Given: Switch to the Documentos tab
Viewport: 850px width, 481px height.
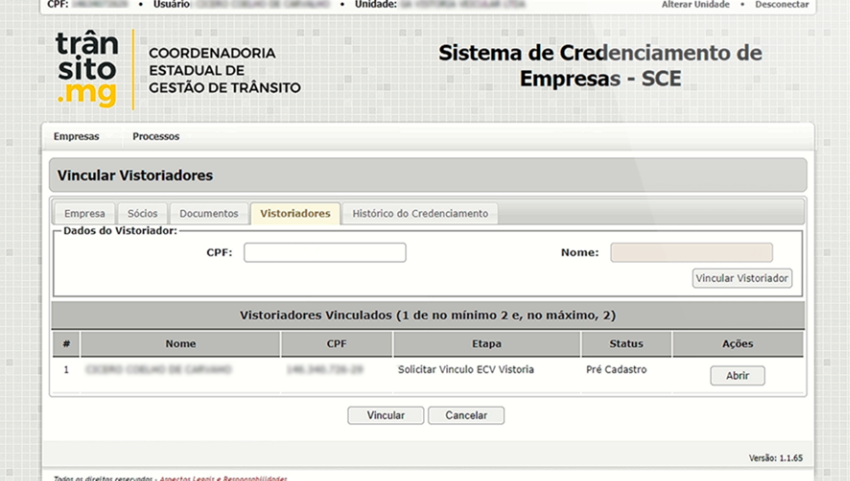Looking at the screenshot, I should (209, 214).
